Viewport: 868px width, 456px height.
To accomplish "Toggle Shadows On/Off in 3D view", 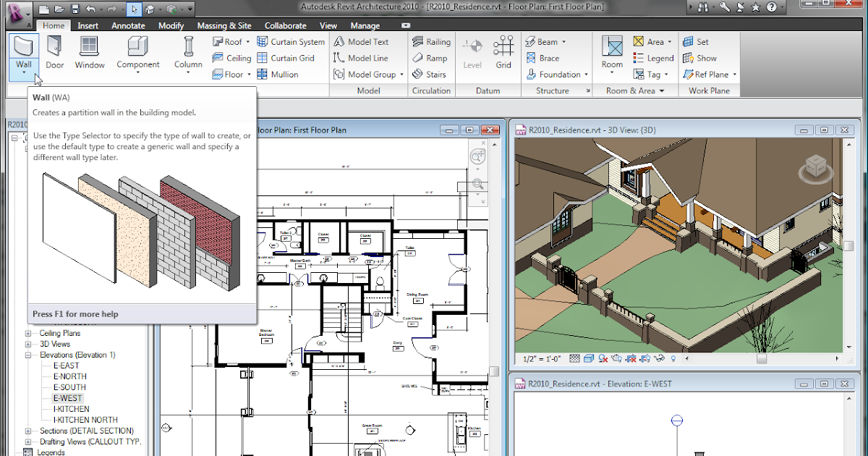I will tap(603, 358).
